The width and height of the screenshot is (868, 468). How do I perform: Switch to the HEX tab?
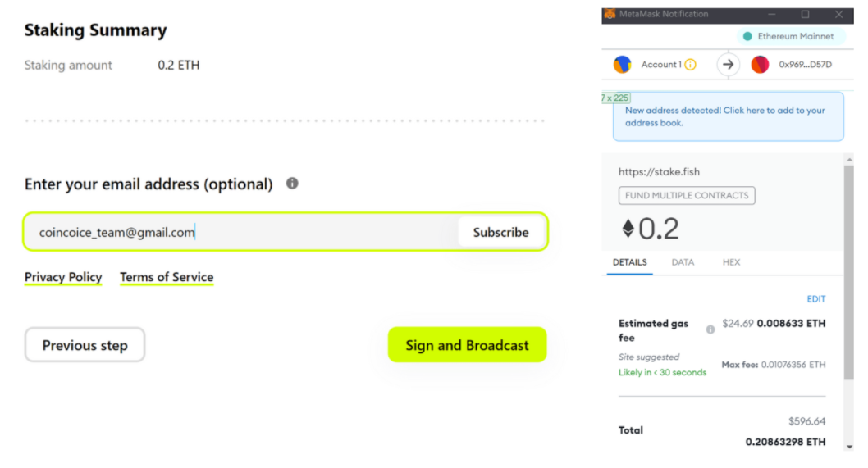[x=731, y=262]
